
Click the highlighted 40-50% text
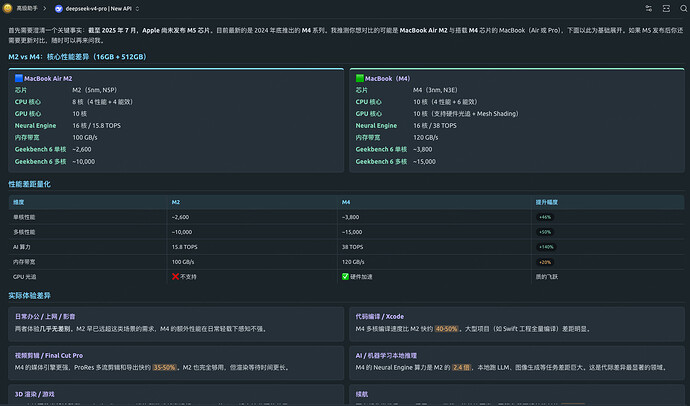tap(446, 329)
